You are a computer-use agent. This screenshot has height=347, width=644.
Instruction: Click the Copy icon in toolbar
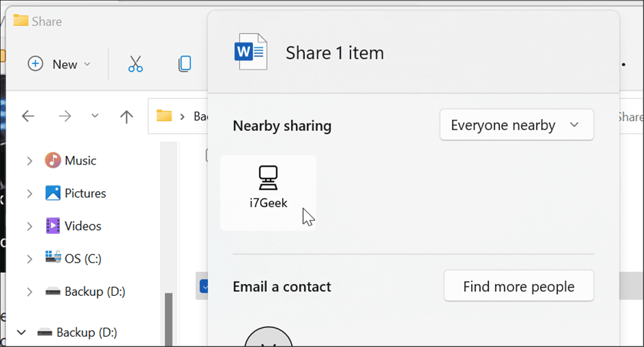185,64
